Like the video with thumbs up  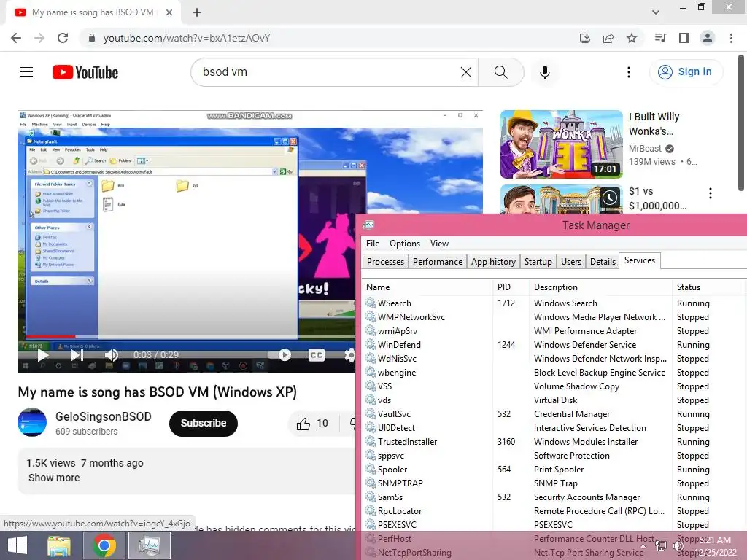312,424
